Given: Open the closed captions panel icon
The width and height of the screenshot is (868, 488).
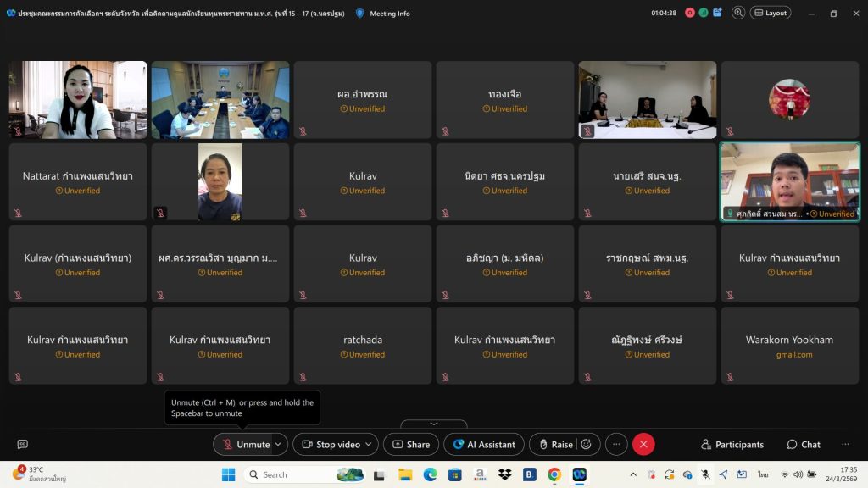Looking at the screenshot, I should coord(23,445).
